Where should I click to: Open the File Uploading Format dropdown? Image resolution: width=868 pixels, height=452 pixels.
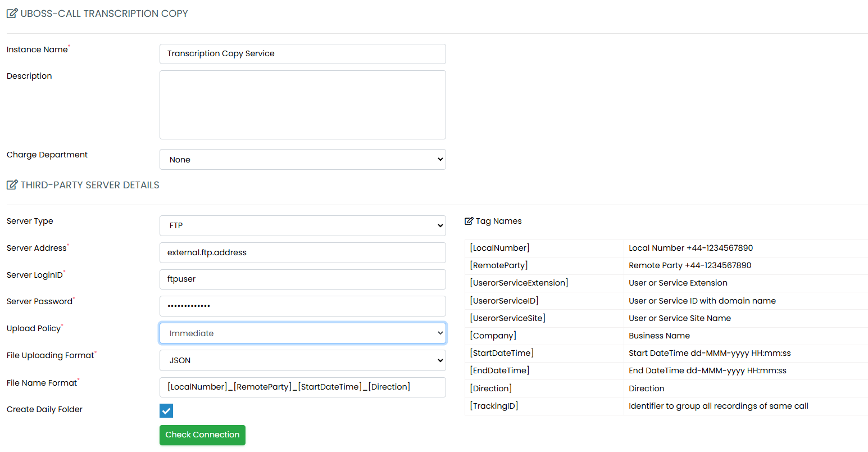303,360
